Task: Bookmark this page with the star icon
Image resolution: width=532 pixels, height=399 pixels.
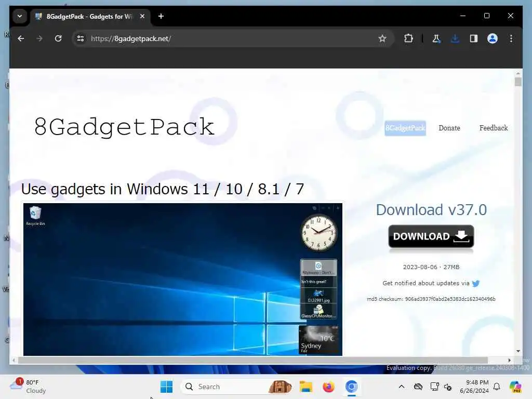Action: tap(382, 38)
